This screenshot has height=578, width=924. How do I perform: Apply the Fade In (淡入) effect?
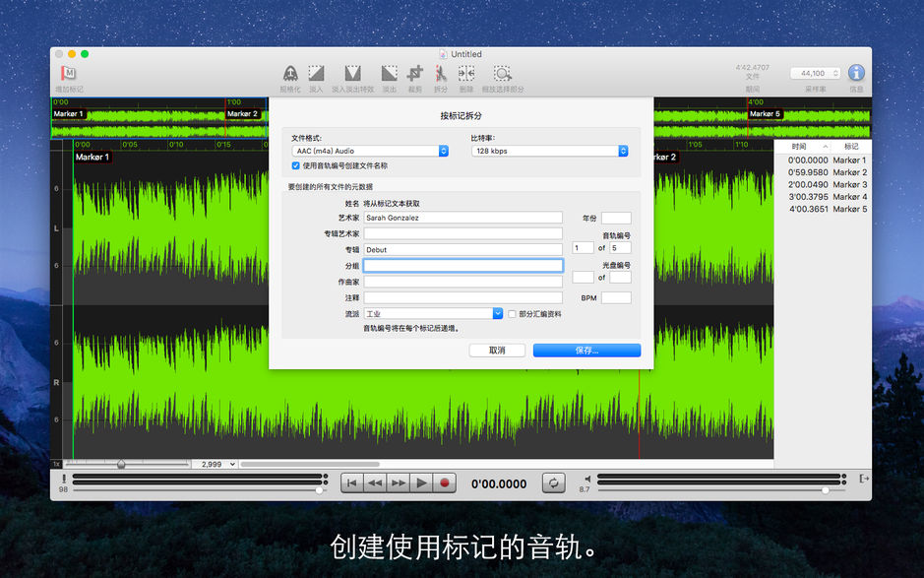tap(316, 74)
